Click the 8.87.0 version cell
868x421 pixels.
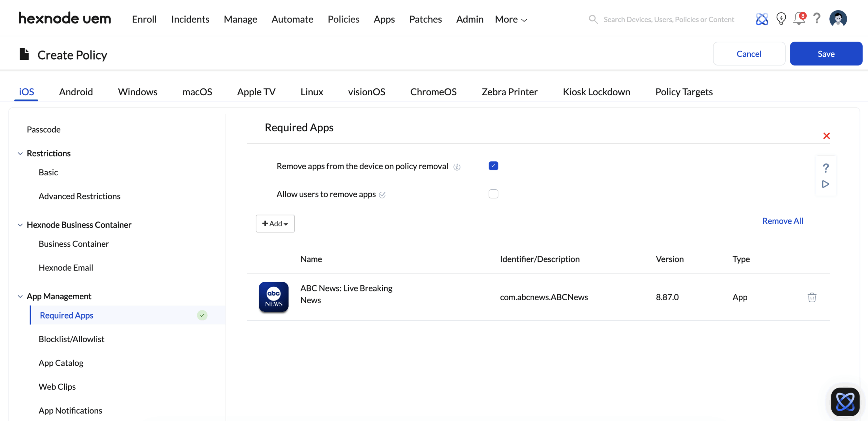[x=667, y=297]
